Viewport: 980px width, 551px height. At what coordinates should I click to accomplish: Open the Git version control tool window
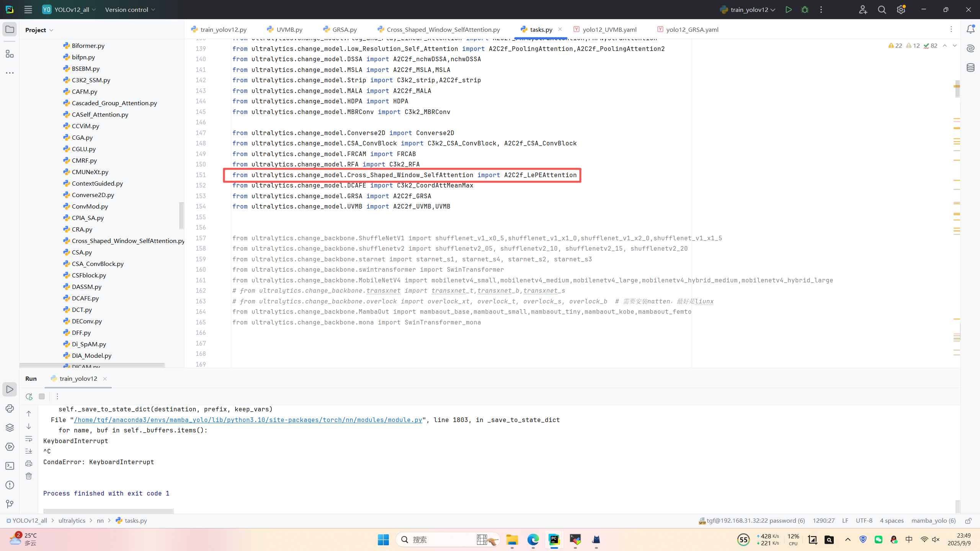click(x=10, y=504)
